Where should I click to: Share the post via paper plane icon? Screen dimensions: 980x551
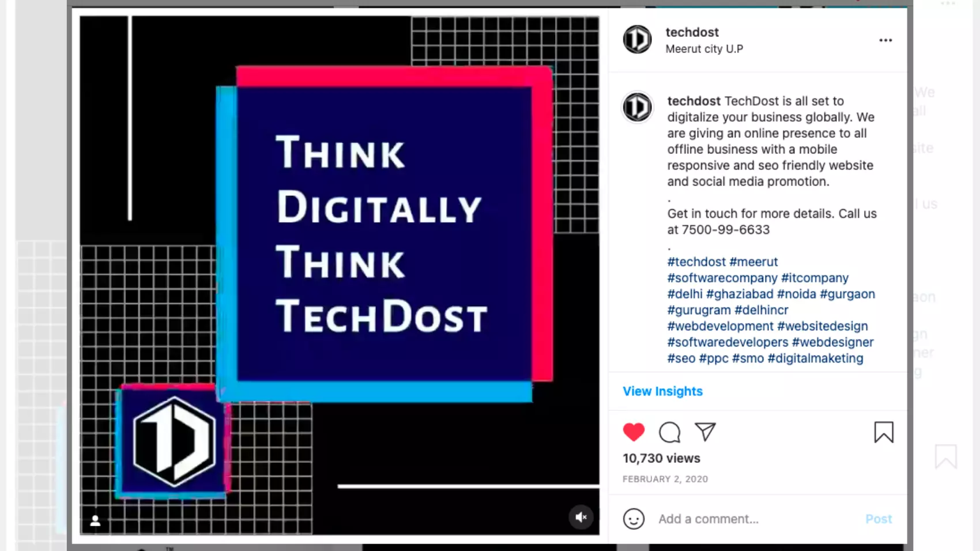705,432
